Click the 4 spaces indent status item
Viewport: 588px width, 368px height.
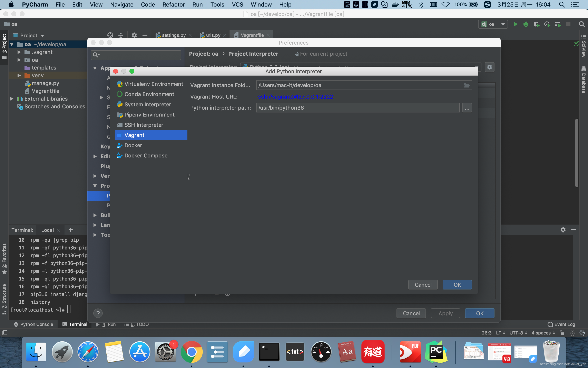[x=543, y=333]
